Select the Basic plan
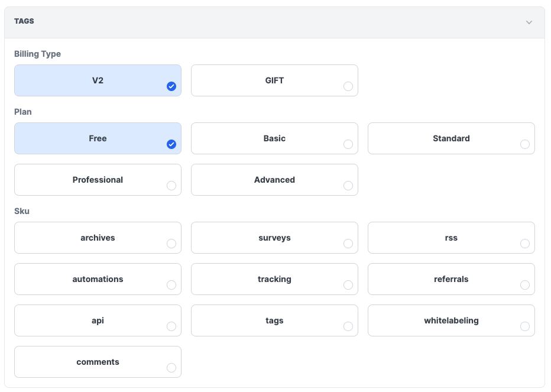The width and height of the screenshot is (551, 392). [x=274, y=138]
